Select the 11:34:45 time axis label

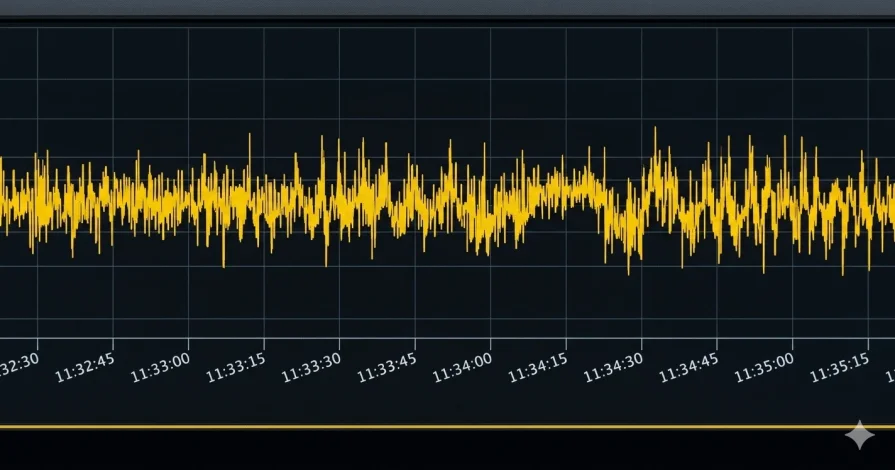click(x=689, y=367)
